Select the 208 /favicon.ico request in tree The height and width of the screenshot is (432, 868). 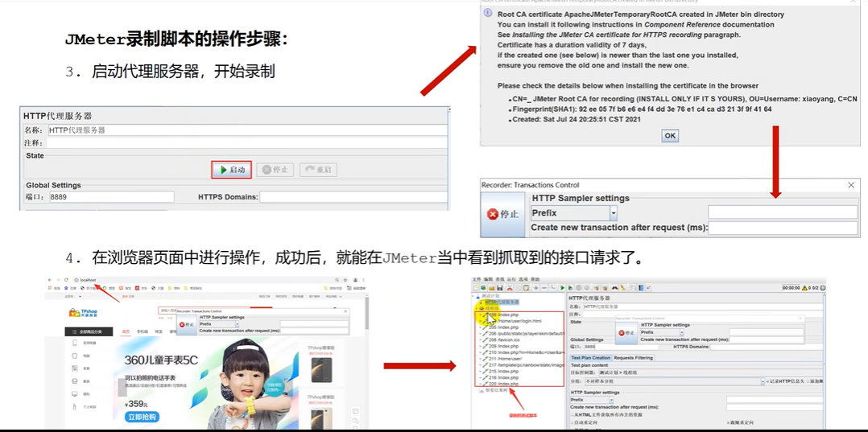504,339
